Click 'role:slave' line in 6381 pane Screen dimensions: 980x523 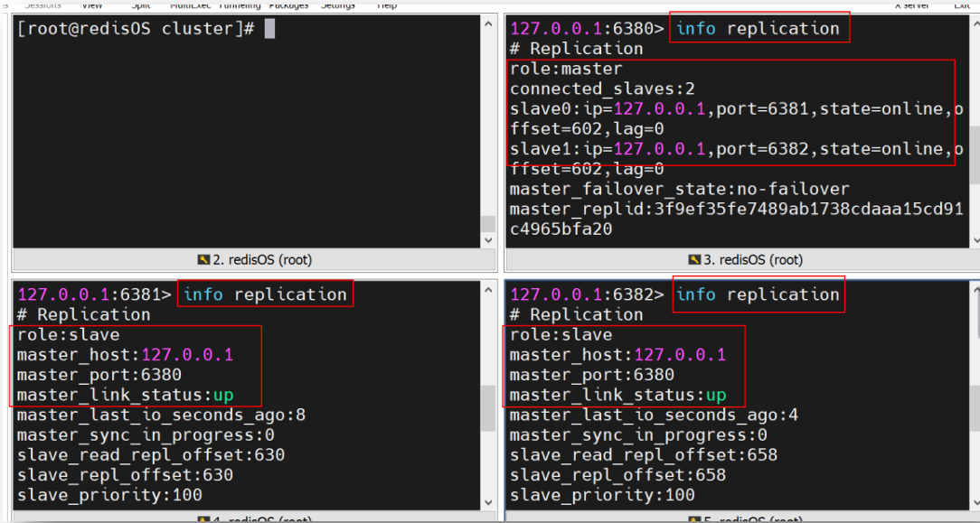tap(68, 334)
